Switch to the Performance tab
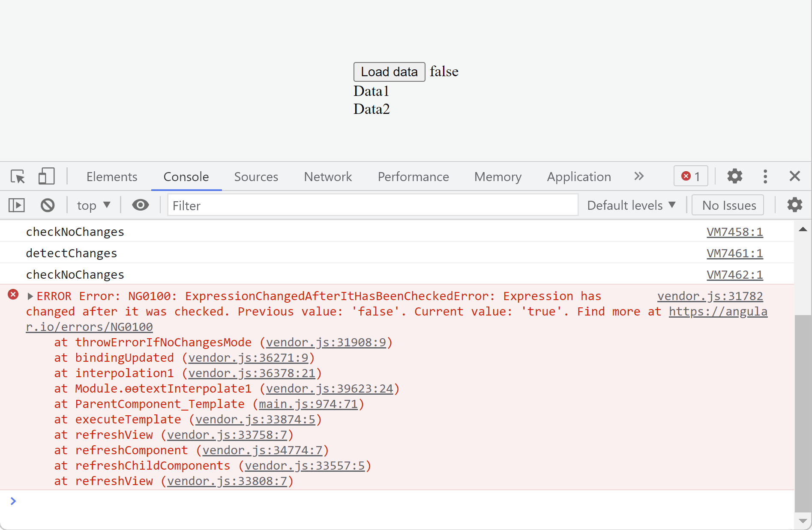The width and height of the screenshot is (812, 530). 413,176
